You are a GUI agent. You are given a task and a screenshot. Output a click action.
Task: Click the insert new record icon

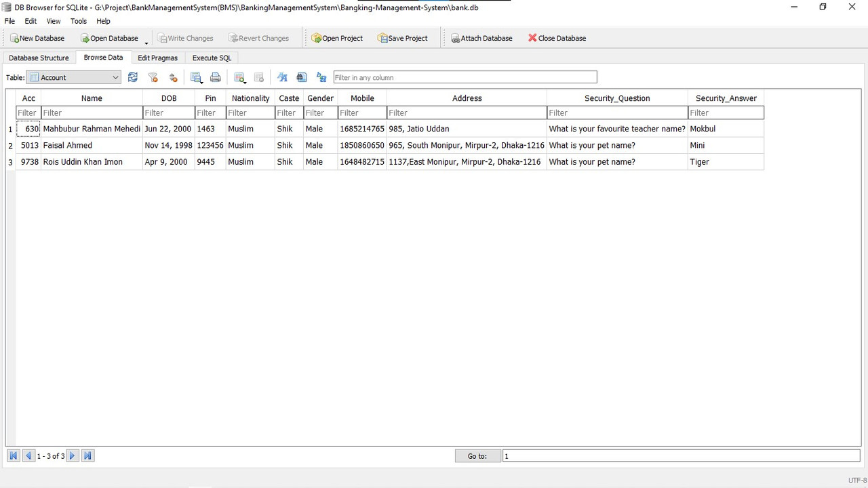239,77
